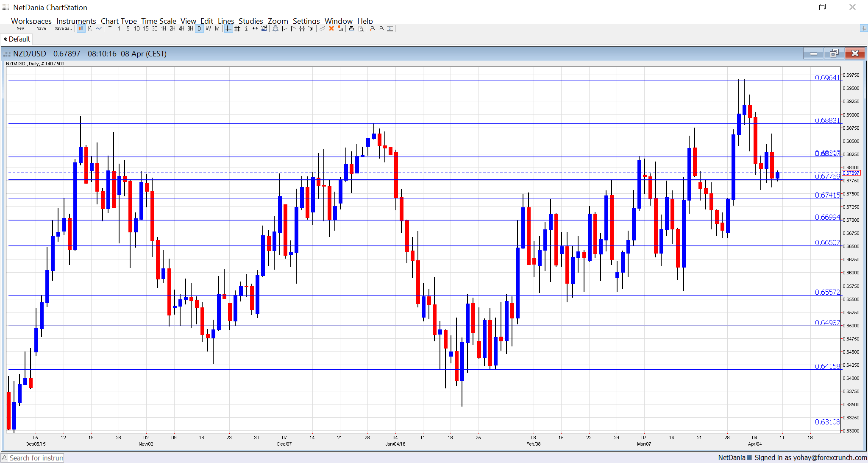Switch timeframe to Weekly with W button
This screenshot has height=463, width=868.
pos(208,28)
